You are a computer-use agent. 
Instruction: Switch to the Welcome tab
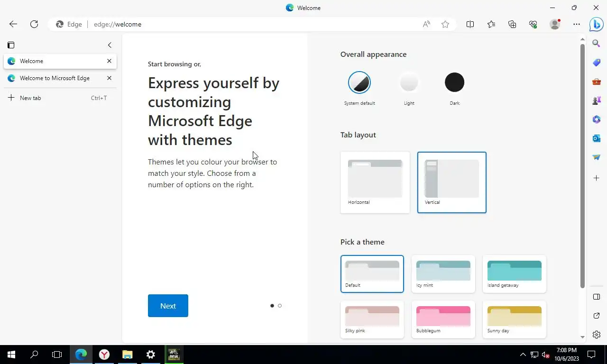(60, 61)
